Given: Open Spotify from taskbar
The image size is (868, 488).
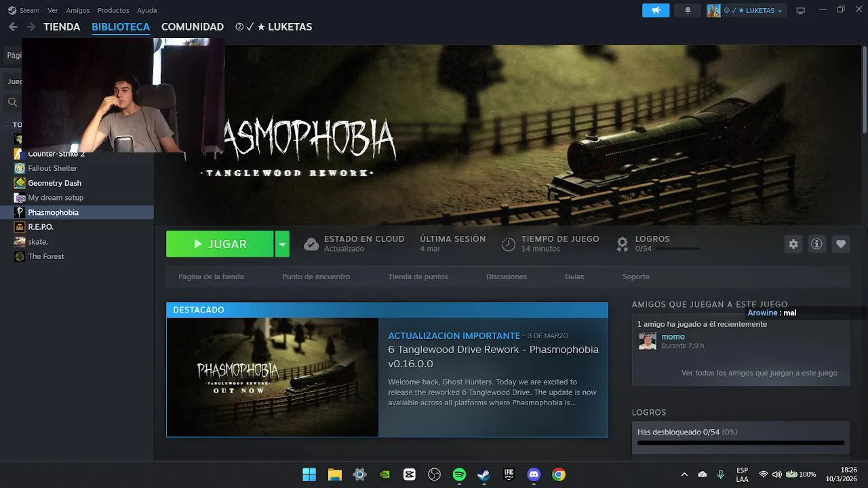Looking at the screenshot, I should [x=459, y=474].
